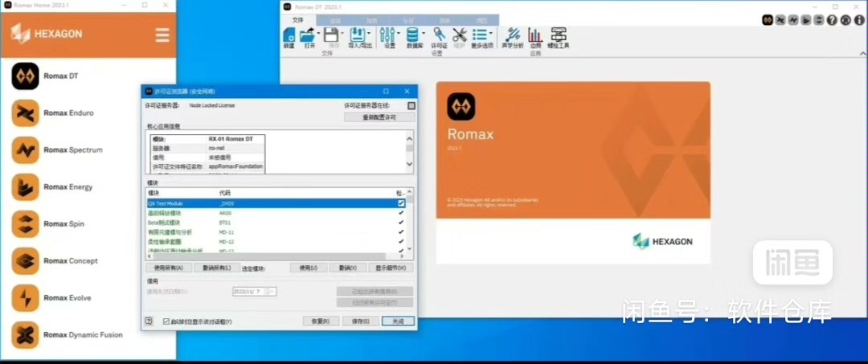This screenshot has height=364, width=868.
Task: Select the 文件 ribbon tab
Action: [298, 20]
